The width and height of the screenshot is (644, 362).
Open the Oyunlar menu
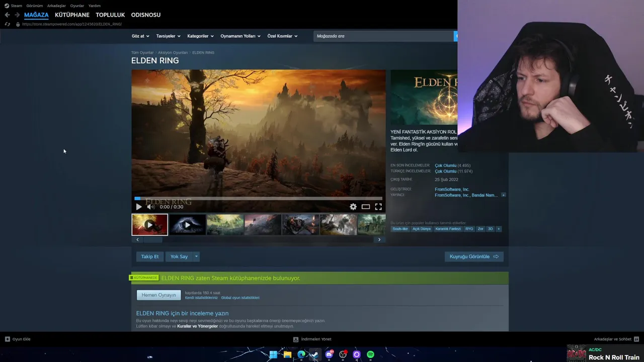[77, 6]
